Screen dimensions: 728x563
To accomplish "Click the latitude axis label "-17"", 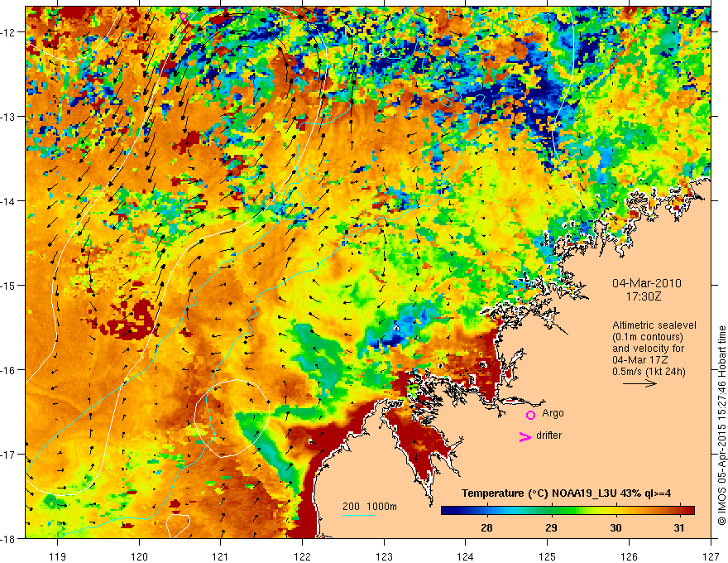I will (x=9, y=454).
